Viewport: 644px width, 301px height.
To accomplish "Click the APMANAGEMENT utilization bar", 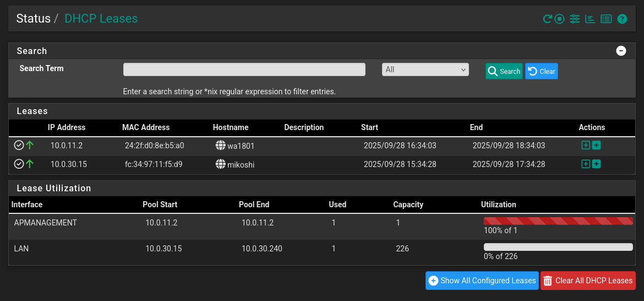I will [x=558, y=221].
